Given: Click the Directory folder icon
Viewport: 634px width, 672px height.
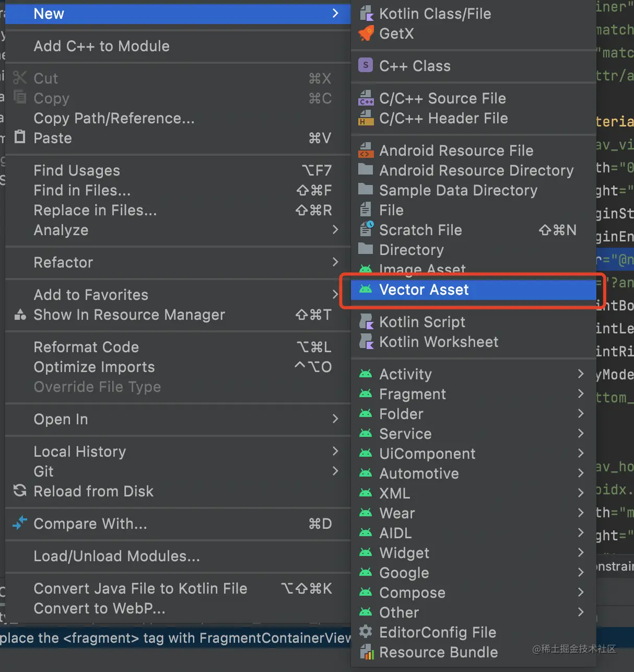Looking at the screenshot, I should (366, 248).
